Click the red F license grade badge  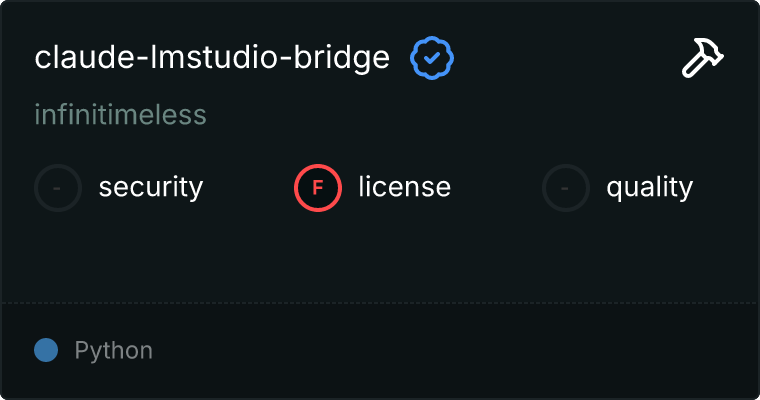(x=318, y=187)
